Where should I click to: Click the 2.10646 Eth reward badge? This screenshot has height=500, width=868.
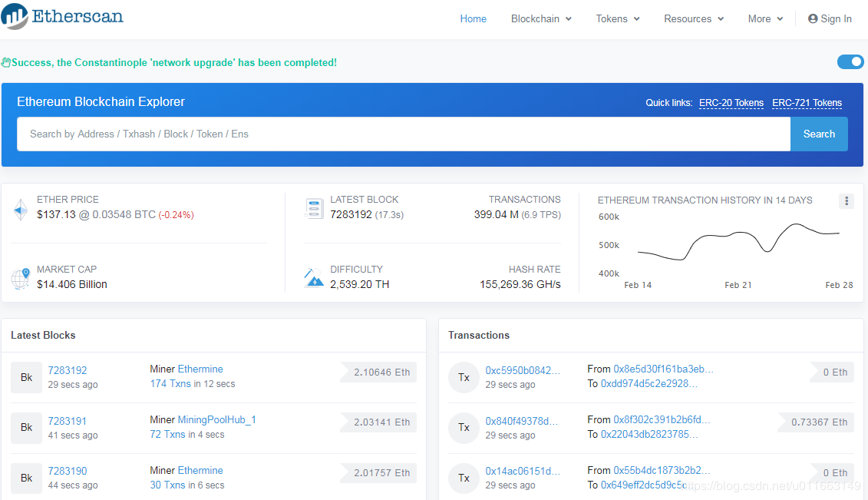378,372
